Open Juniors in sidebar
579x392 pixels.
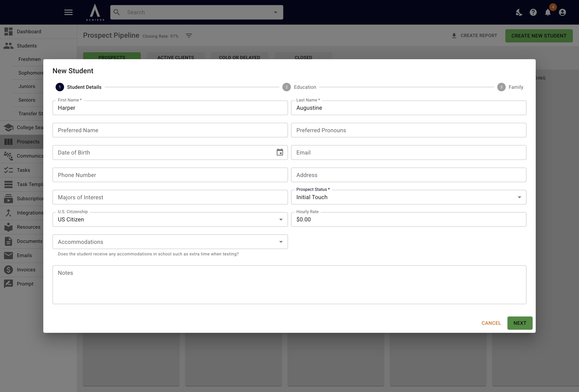click(27, 86)
